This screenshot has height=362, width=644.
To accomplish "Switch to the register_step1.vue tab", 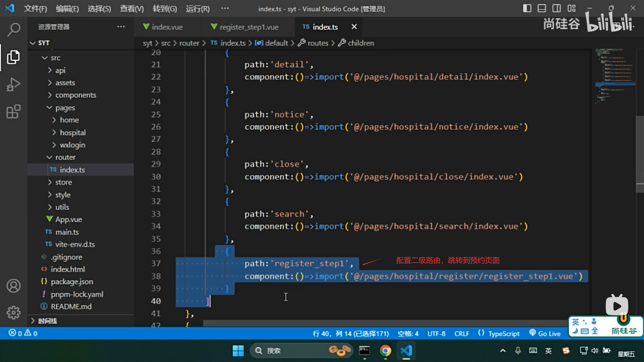I will pos(249,27).
